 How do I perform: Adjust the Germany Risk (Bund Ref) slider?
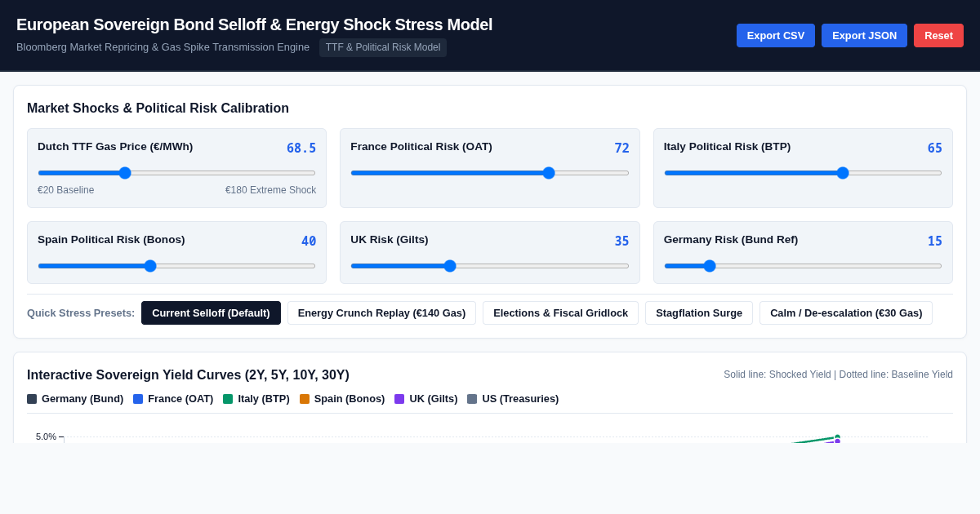pos(803,266)
